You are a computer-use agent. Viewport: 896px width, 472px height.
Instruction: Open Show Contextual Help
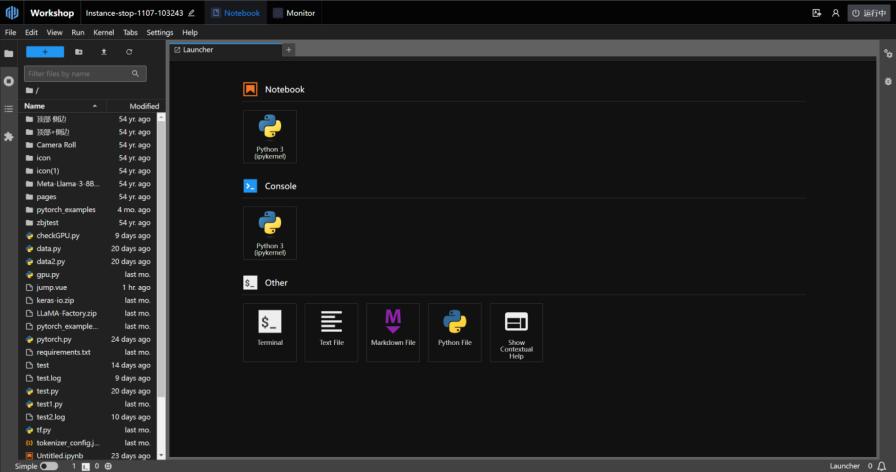[517, 332]
